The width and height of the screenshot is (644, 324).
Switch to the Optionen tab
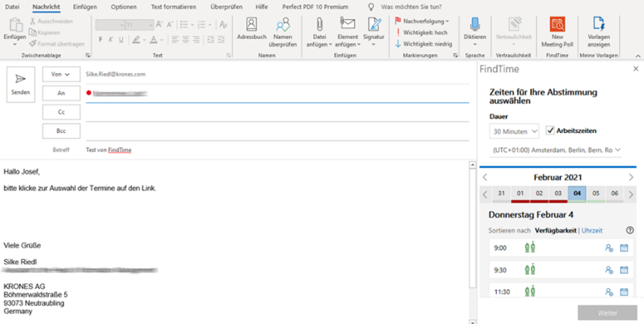coord(124,7)
